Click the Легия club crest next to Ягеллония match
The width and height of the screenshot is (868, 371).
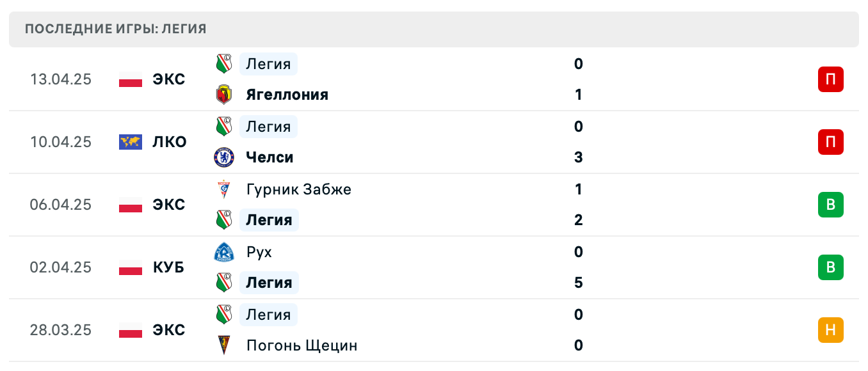click(224, 64)
